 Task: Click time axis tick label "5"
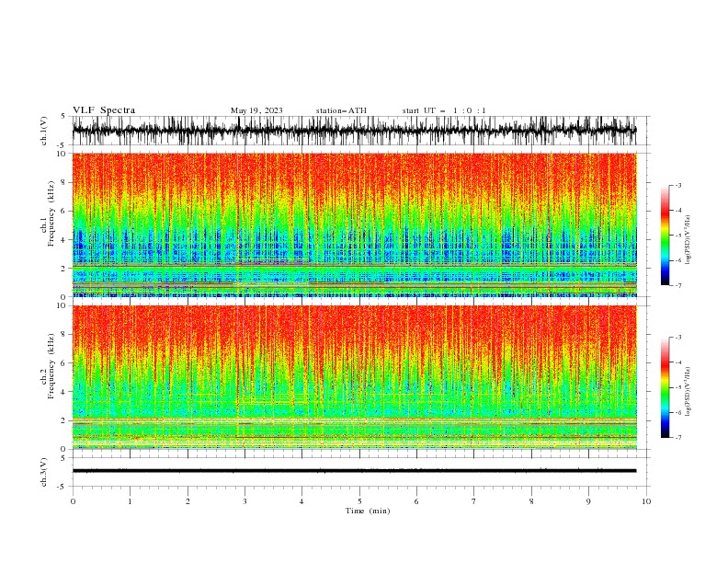click(359, 501)
